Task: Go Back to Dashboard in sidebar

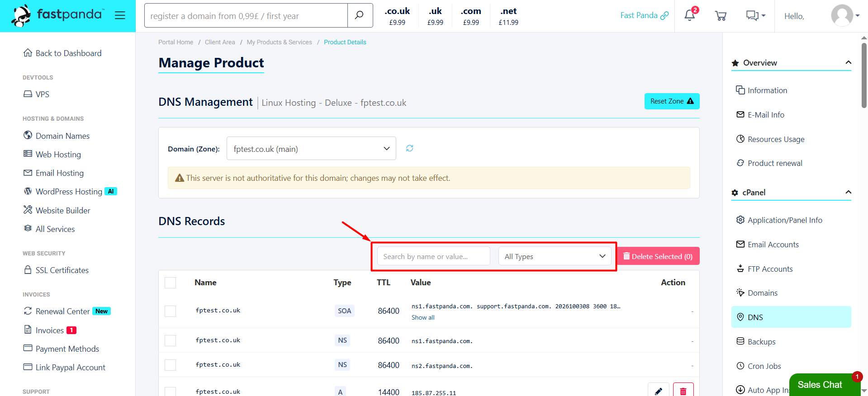Action: coord(62,53)
